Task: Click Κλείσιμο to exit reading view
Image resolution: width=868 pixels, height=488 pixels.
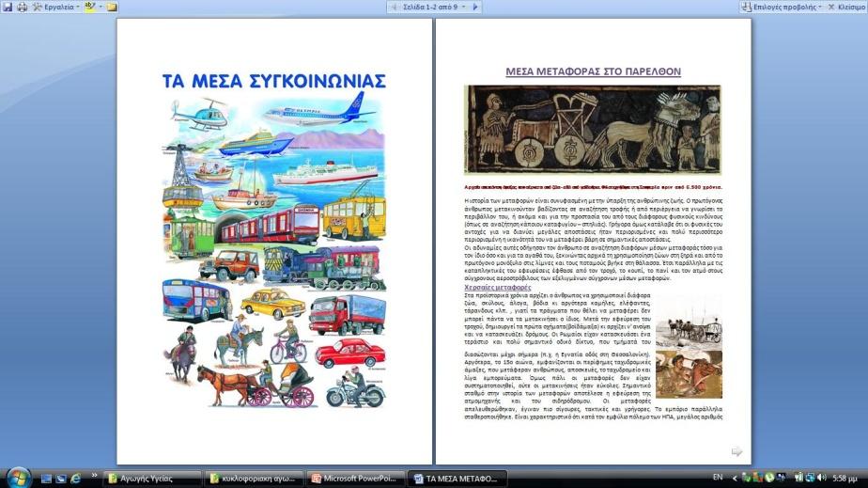Action: (x=847, y=8)
